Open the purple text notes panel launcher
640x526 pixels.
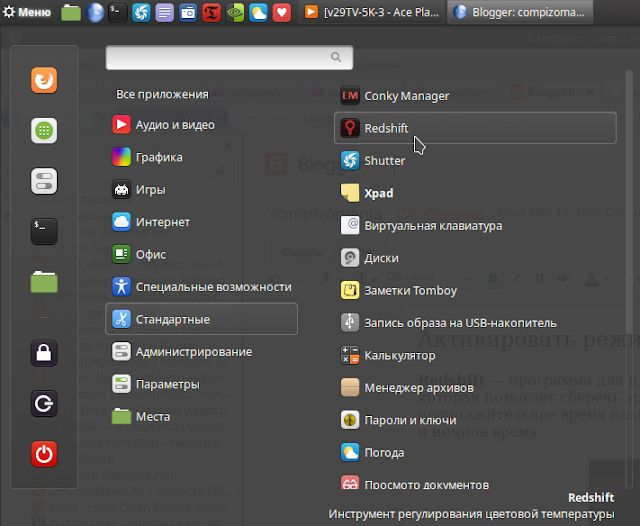(x=164, y=12)
